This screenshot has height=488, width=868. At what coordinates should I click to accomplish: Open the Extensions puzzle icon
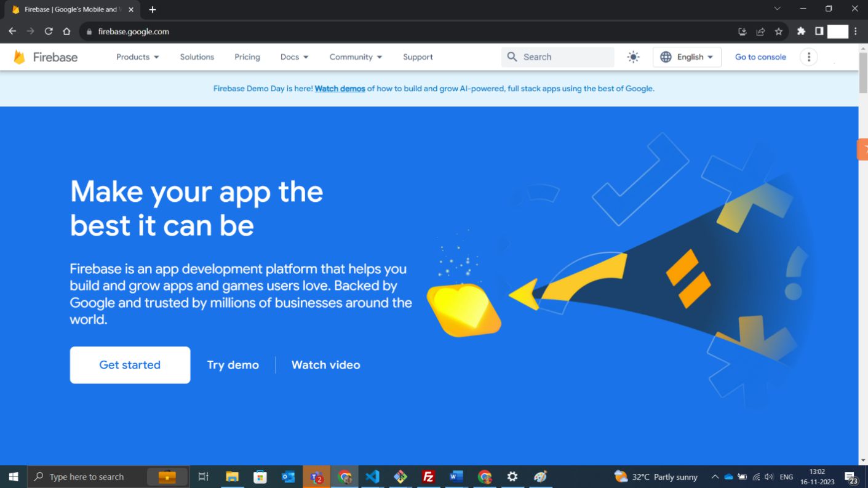[x=801, y=31]
